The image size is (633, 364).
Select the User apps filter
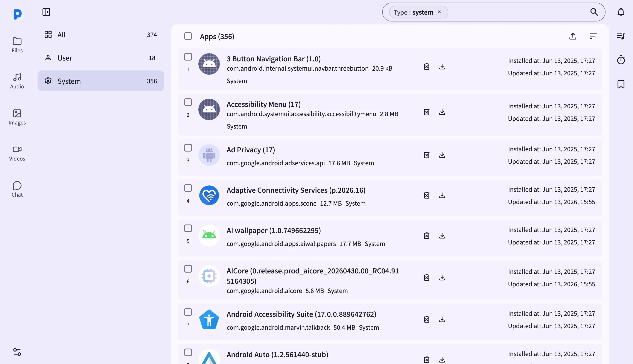tap(101, 58)
